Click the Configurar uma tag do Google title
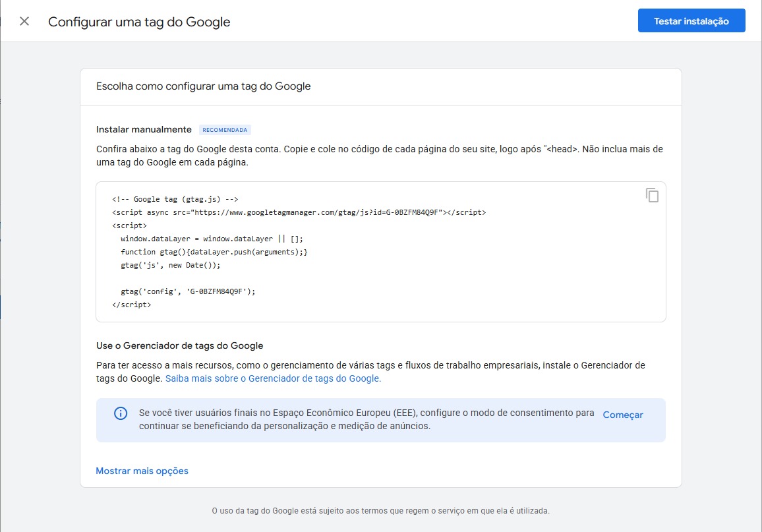The image size is (762, 532). (x=139, y=22)
